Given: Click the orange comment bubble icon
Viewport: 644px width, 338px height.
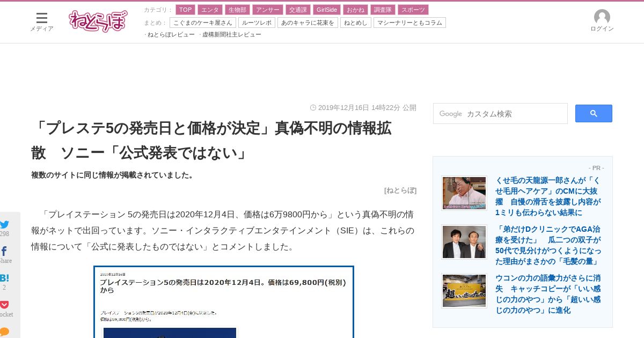Looking at the screenshot, I should (4, 332).
